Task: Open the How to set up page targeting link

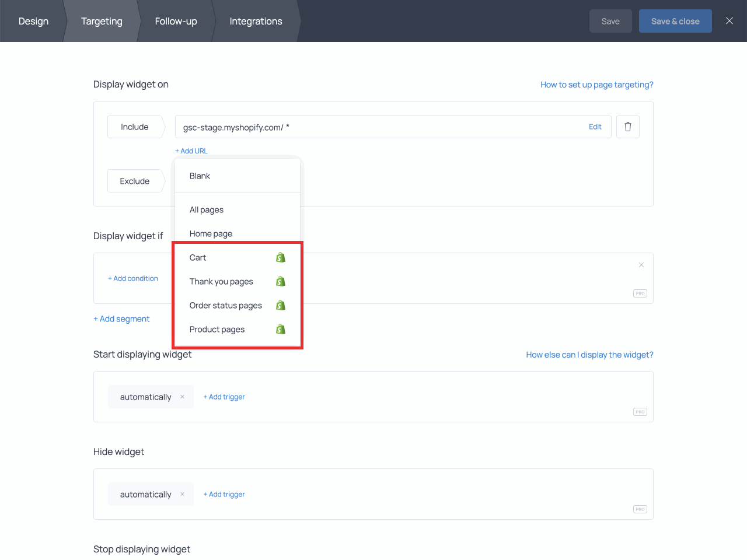Action: (596, 84)
